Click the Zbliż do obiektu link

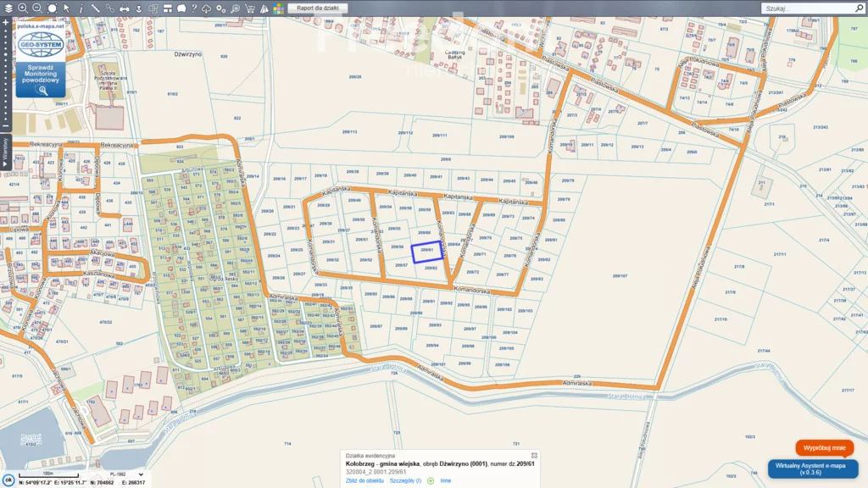pos(364,480)
